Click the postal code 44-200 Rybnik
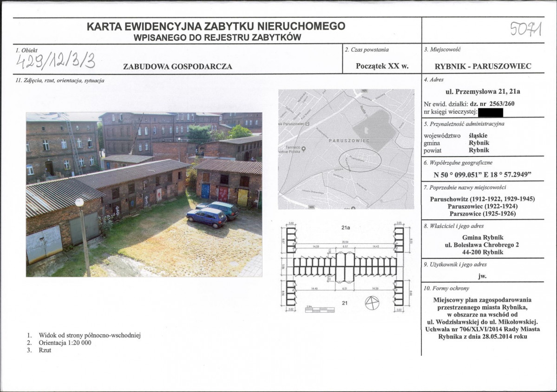The image size is (557, 392). [x=483, y=253]
